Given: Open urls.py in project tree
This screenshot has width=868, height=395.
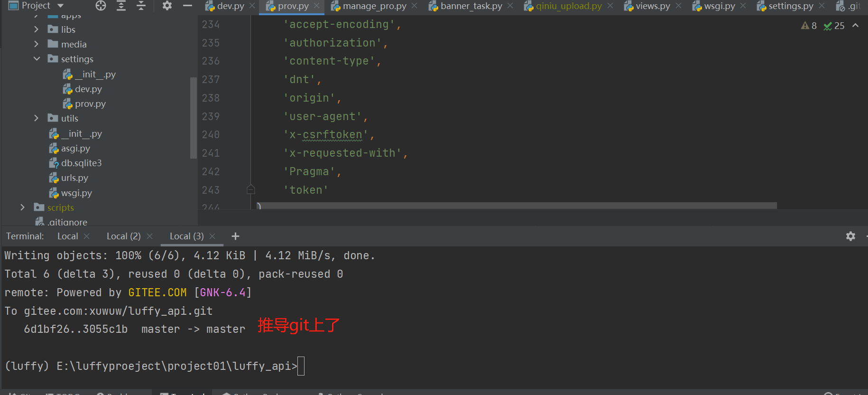Looking at the screenshot, I should 69,178.
